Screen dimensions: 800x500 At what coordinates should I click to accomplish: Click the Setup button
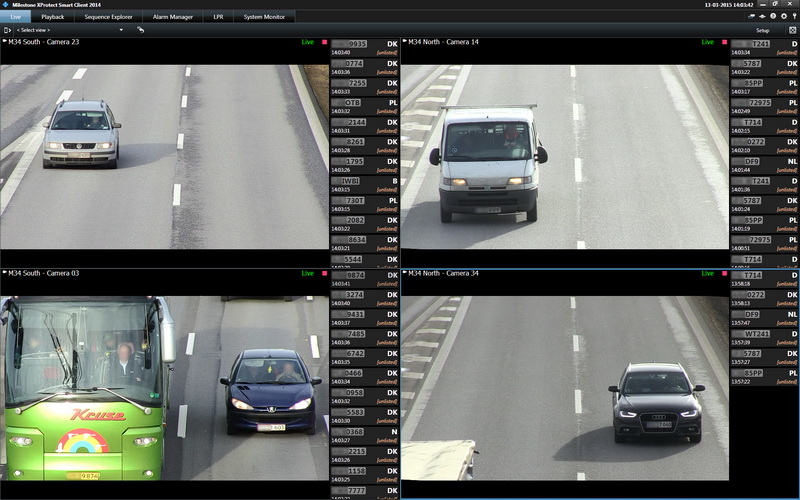(x=762, y=30)
